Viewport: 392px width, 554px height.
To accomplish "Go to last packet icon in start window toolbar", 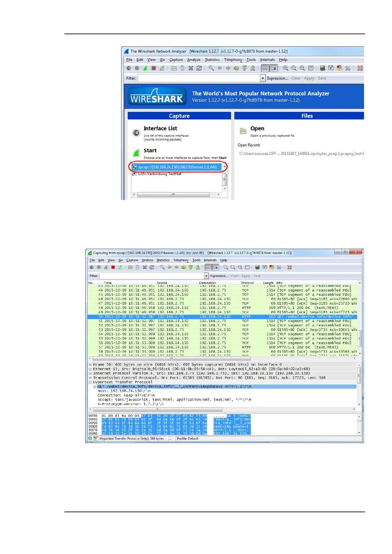I will 253,68.
